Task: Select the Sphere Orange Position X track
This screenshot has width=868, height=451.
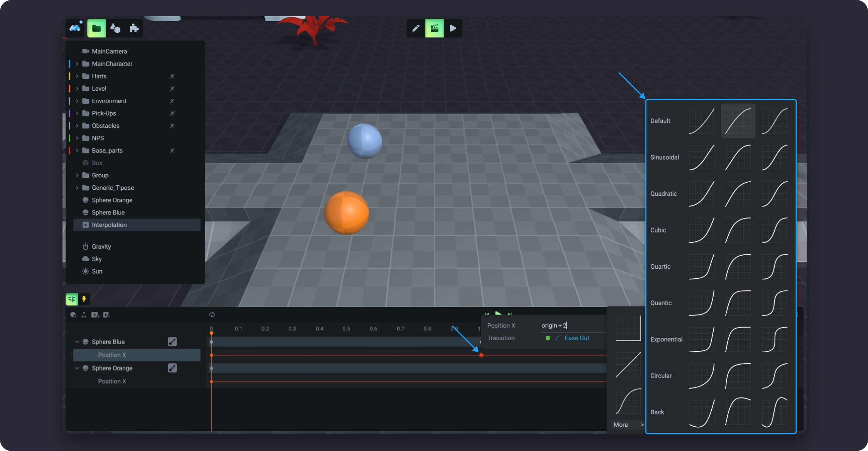Action: pyautogui.click(x=112, y=381)
